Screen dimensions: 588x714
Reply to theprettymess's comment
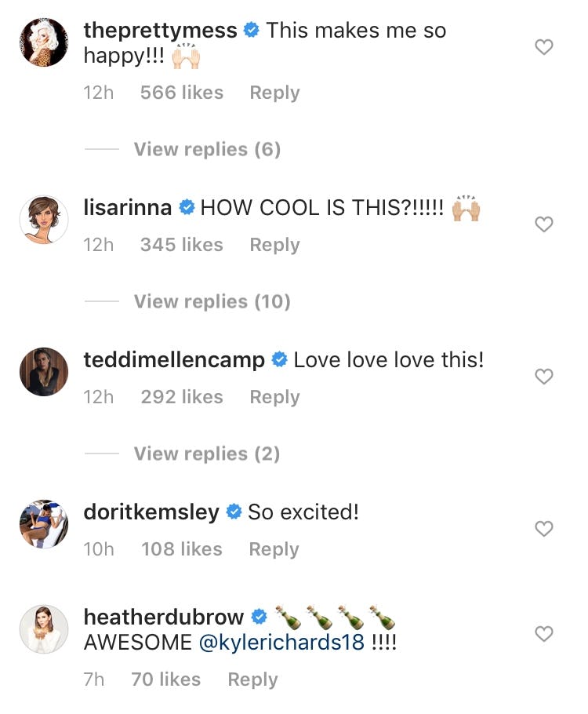coord(275,93)
